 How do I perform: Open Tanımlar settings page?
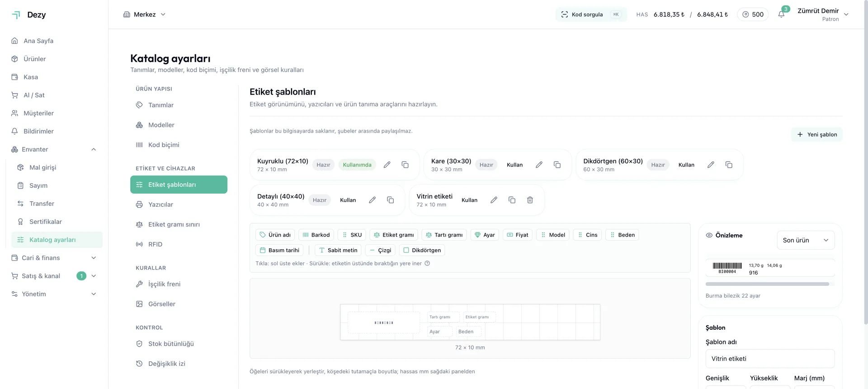pyautogui.click(x=179, y=105)
